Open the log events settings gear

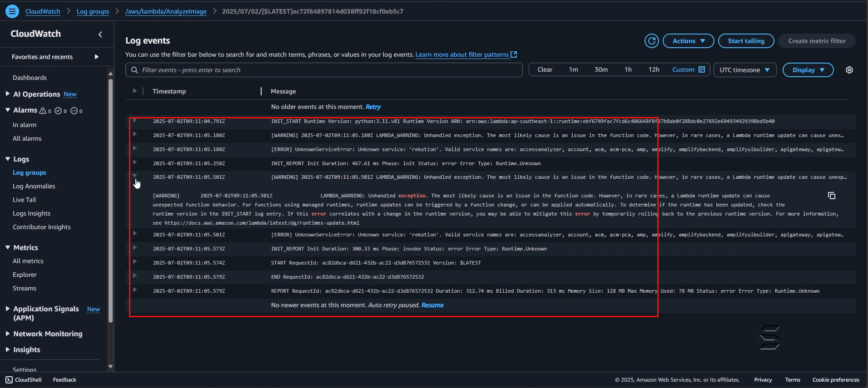[849, 70]
